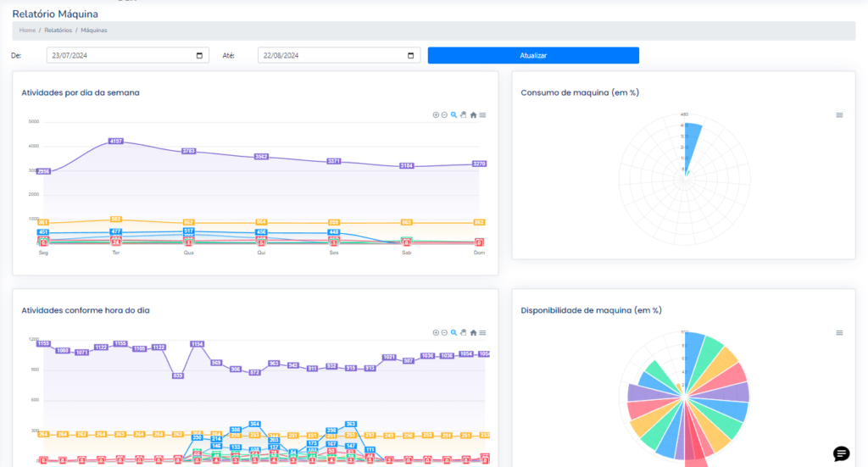Open menu of Disponibilidade de maquina chart
The width and height of the screenshot is (868, 467).
point(839,332)
